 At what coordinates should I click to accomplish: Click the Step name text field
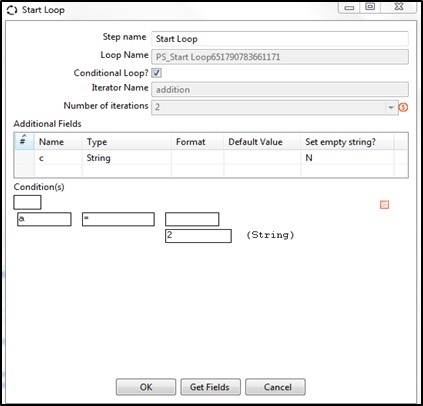click(x=280, y=39)
